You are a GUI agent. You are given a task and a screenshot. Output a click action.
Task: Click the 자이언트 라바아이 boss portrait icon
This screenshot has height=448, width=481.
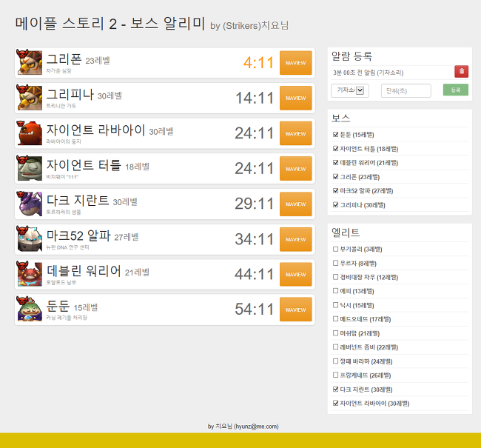[x=30, y=133]
